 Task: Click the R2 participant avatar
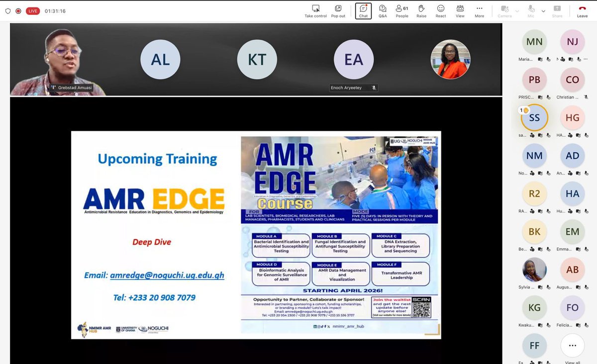pos(534,193)
